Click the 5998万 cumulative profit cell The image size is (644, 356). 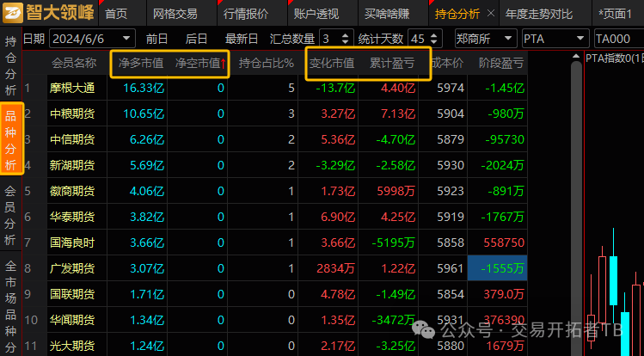(396, 191)
